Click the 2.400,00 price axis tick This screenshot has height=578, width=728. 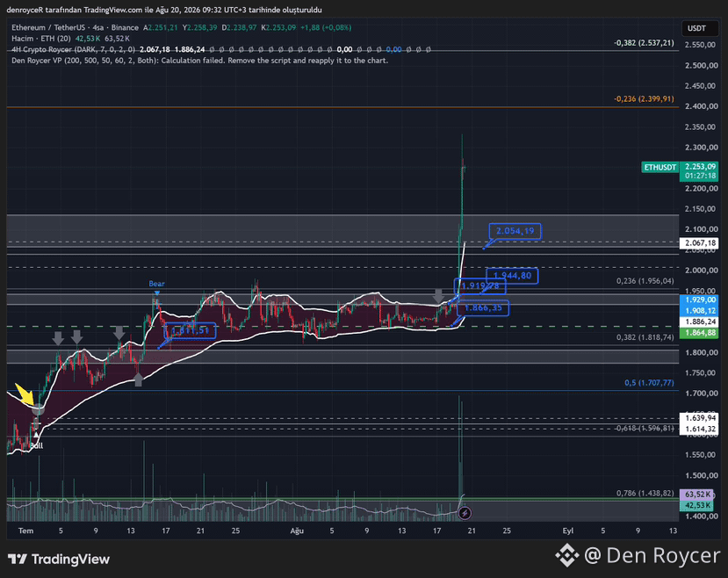(x=702, y=106)
